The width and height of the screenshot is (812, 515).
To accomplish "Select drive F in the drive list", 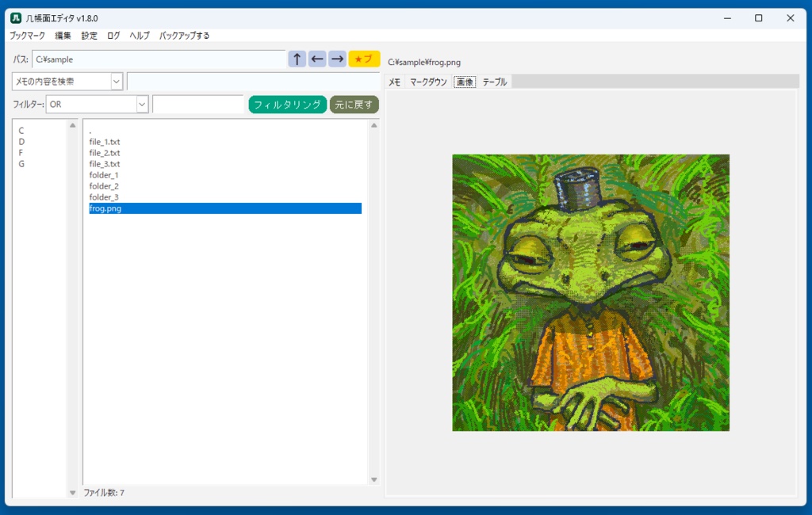I will 21,153.
